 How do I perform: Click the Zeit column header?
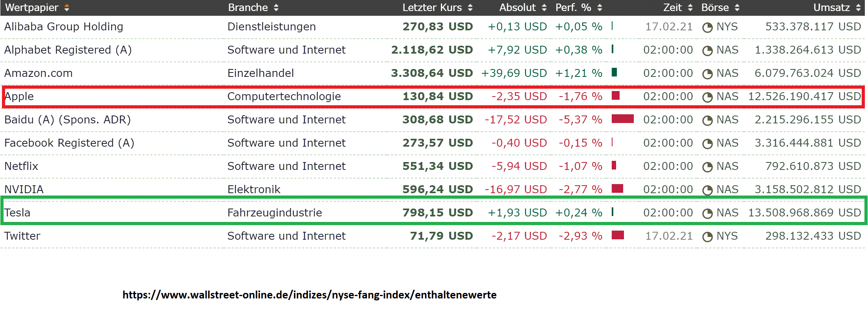pyautogui.click(x=672, y=8)
